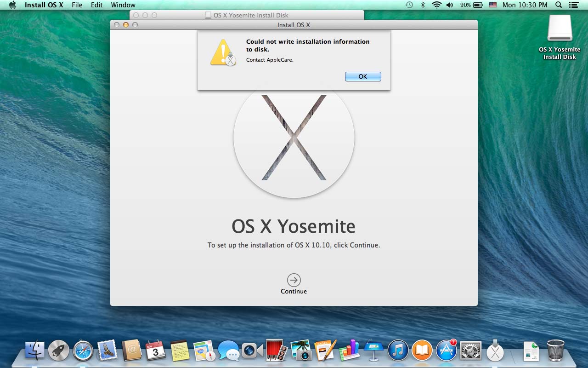Viewport: 588px width, 368px height.
Task: Open Messages from the Dock
Action: pyautogui.click(x=229, y=351)
